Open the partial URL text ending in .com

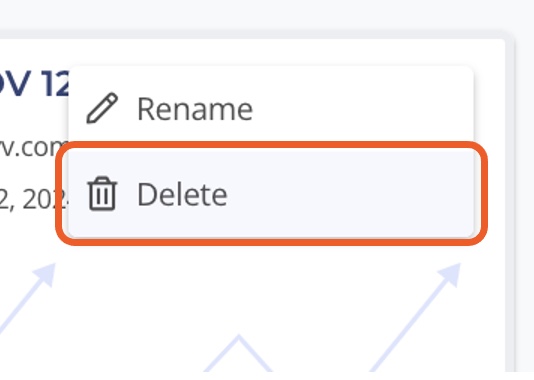(x=34, y=148)
